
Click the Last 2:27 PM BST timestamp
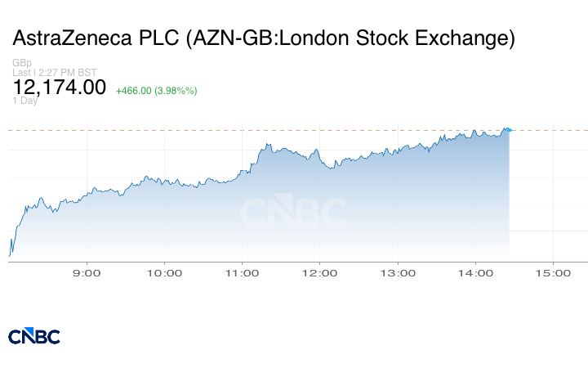[x=55, y=73]
